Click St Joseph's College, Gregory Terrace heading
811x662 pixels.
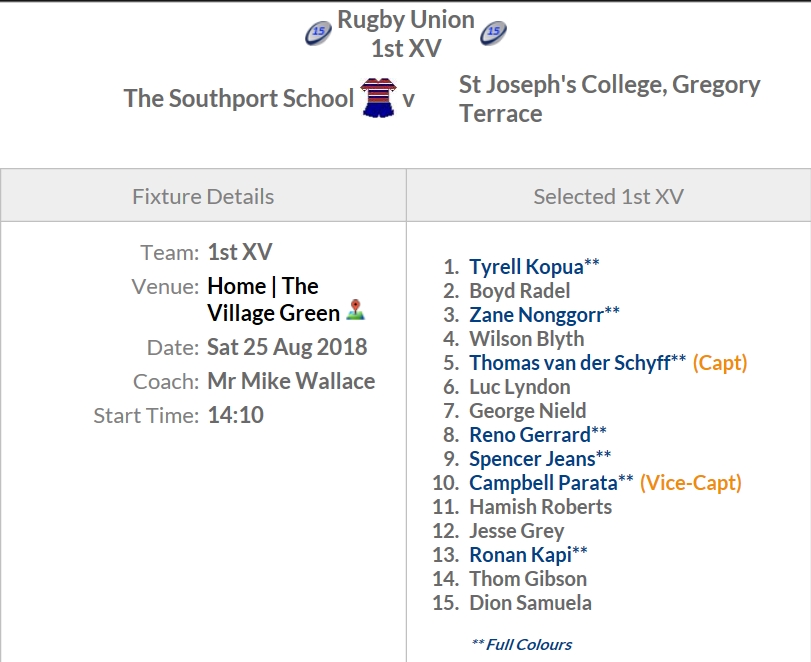coord(609,99)
